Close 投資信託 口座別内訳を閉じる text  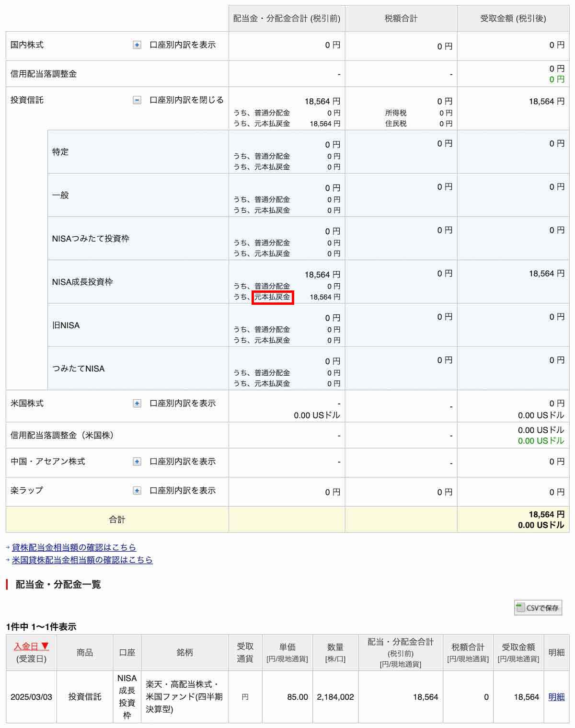tap(186, 100)
